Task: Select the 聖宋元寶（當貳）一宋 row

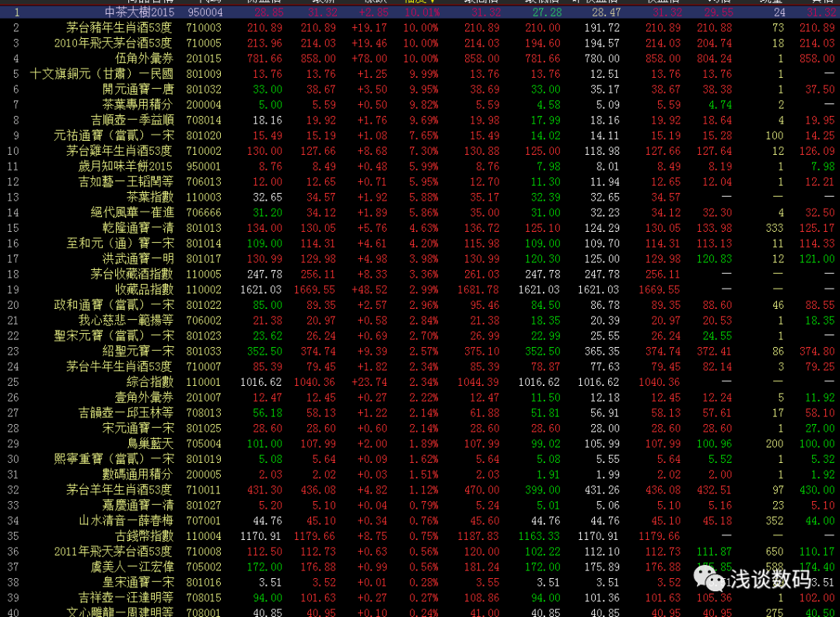Action: [x=114, y=336]
